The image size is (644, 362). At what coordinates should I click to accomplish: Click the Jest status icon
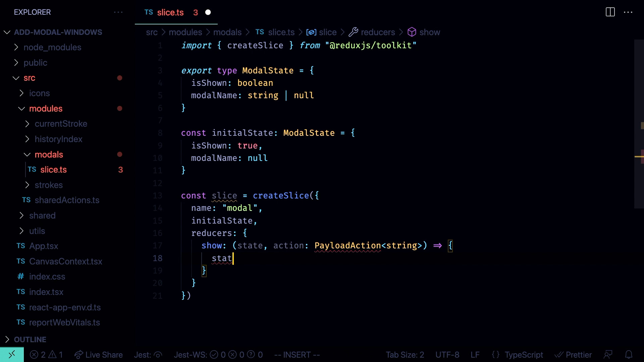click(148, 355)
